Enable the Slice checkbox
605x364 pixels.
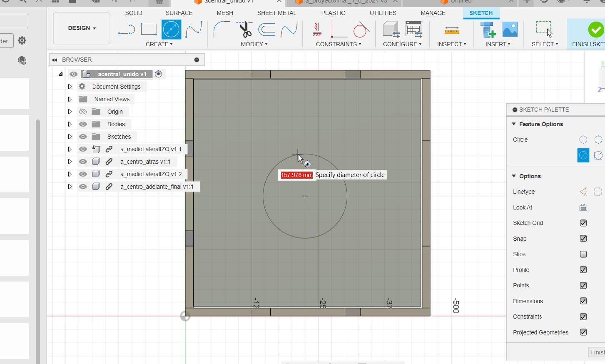pos(583,254)
